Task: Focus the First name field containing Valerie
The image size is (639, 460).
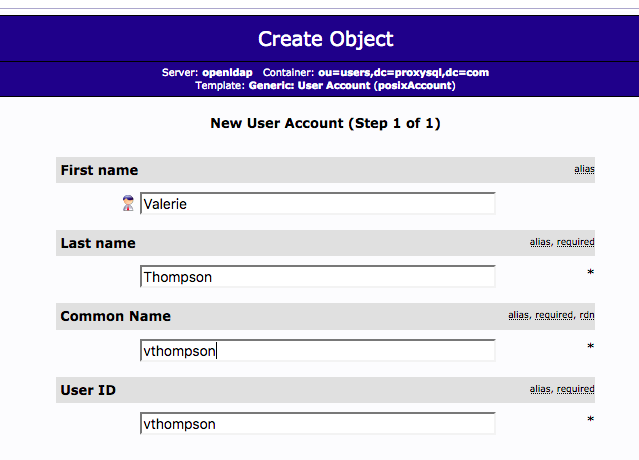Action: [318, 204]
